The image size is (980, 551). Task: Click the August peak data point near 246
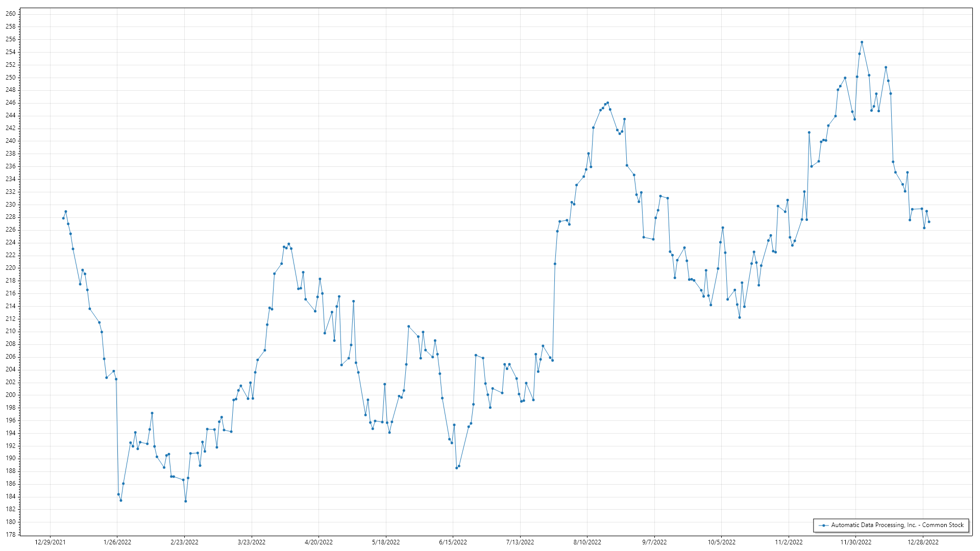pyautogui.click(x=607, y=103)
